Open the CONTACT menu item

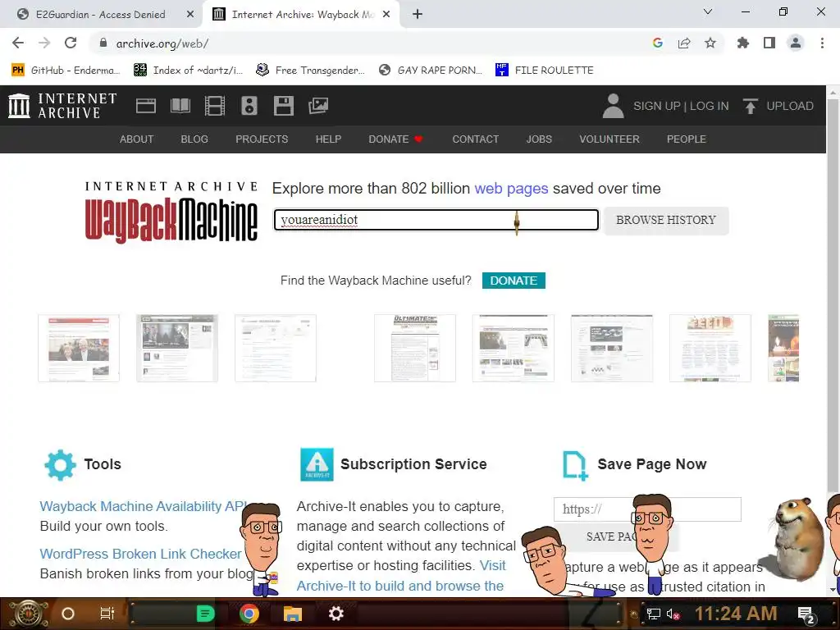[x=476, y=139]
